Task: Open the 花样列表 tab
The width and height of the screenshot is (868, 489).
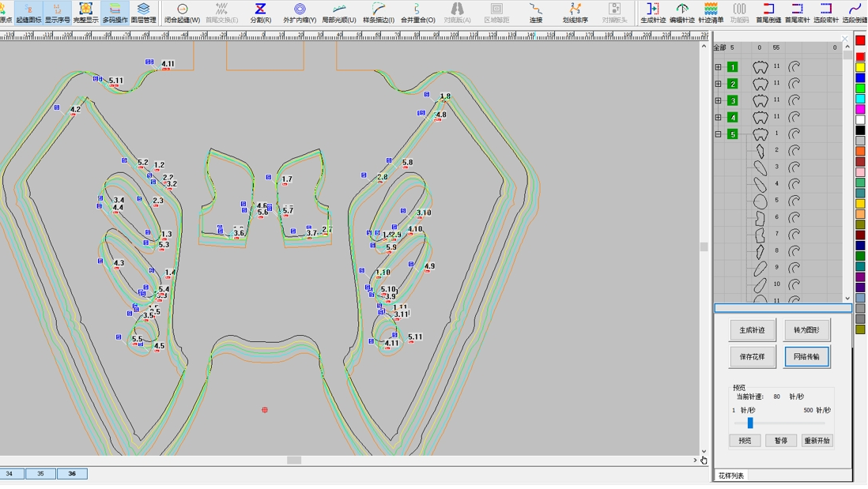Action: pyautogui.click(x=730, y=476)
